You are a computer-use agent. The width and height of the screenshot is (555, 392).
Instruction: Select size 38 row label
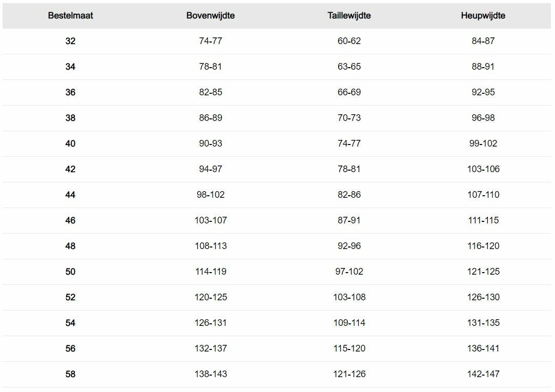(70, 118)
